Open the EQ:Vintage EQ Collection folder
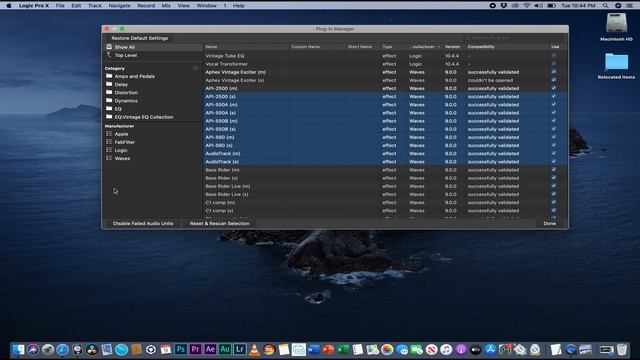Viewport: 640px width, 360px height. coord(109,117)
